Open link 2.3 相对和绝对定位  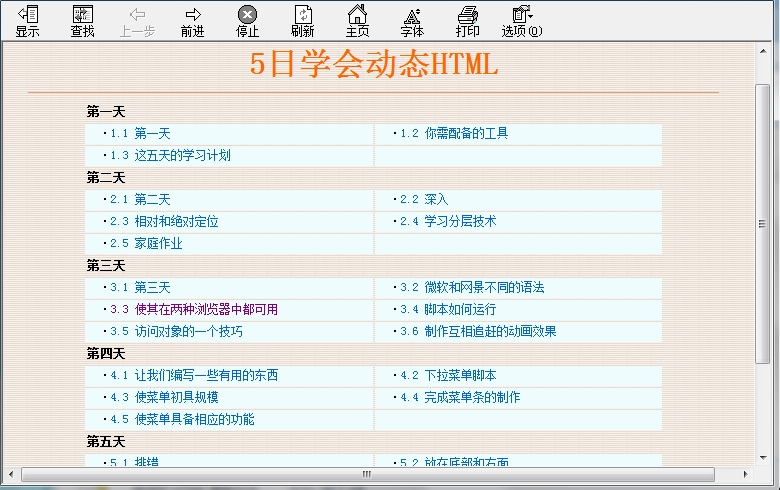tap(164, 221)
